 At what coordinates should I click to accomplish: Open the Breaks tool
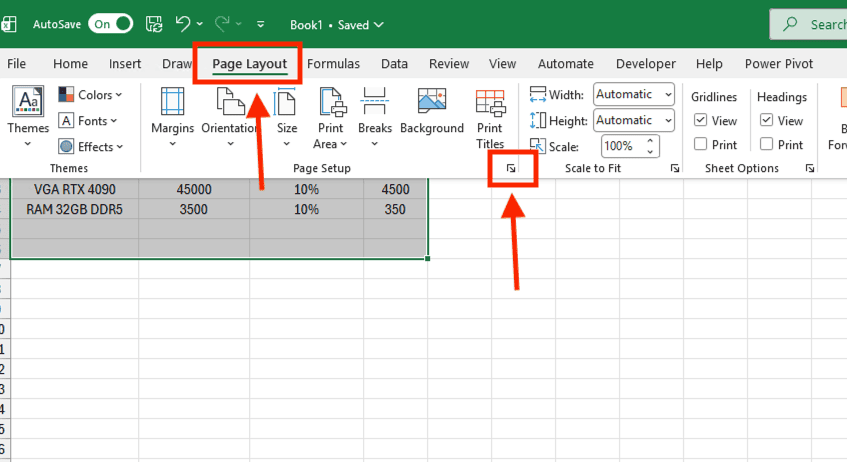[374, 118]
